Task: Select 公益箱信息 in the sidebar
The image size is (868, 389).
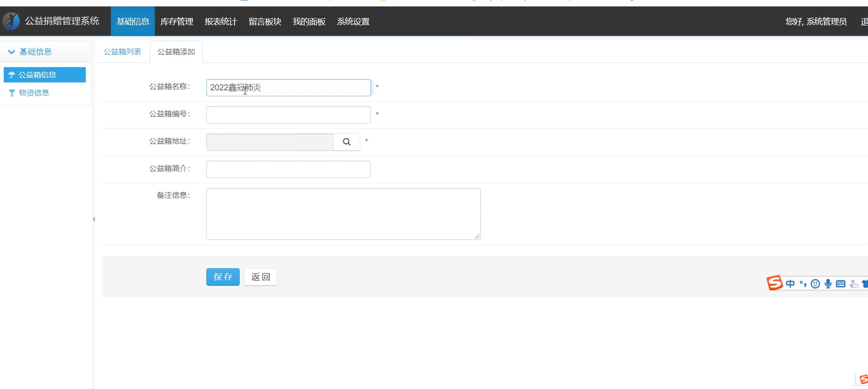Action: pos(45,75)
